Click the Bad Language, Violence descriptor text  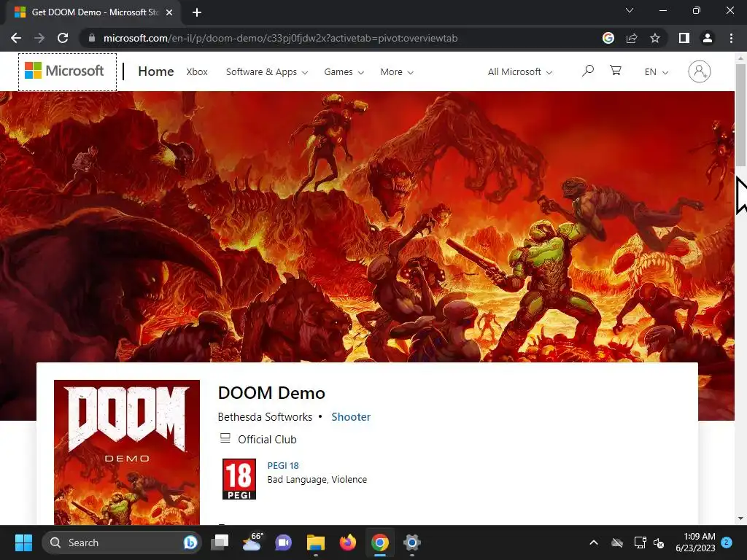[x=317, y=480]
